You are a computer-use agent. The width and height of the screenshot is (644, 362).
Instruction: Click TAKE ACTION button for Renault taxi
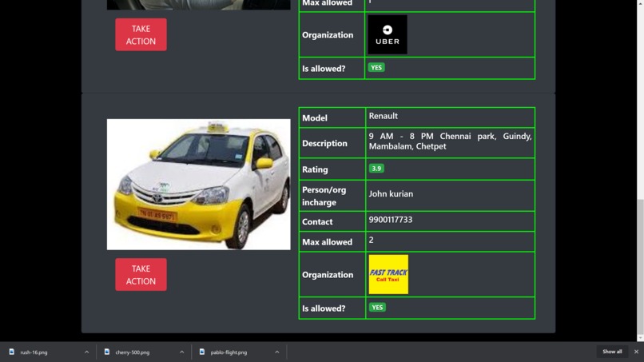pos(141,274)
